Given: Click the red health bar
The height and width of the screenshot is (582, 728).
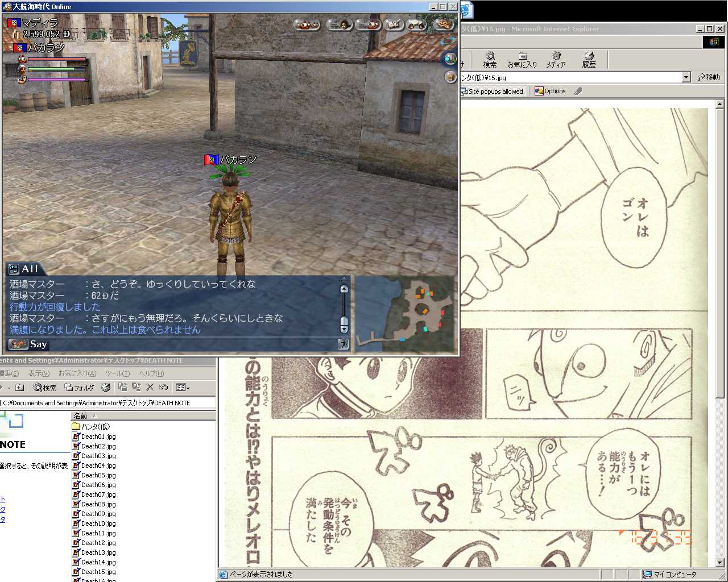Looking at the screenshot, I should coord(57,59).
